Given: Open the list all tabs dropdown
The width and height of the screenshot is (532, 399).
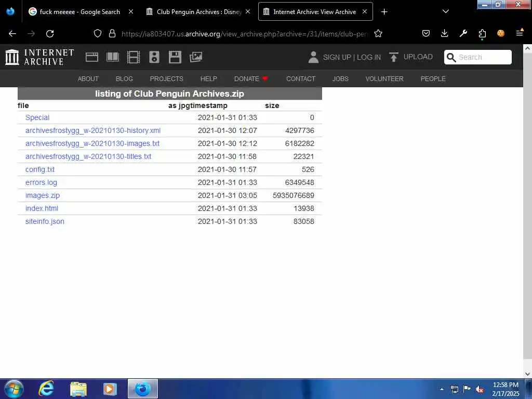Looking at the screenshot, I should 446,11.
